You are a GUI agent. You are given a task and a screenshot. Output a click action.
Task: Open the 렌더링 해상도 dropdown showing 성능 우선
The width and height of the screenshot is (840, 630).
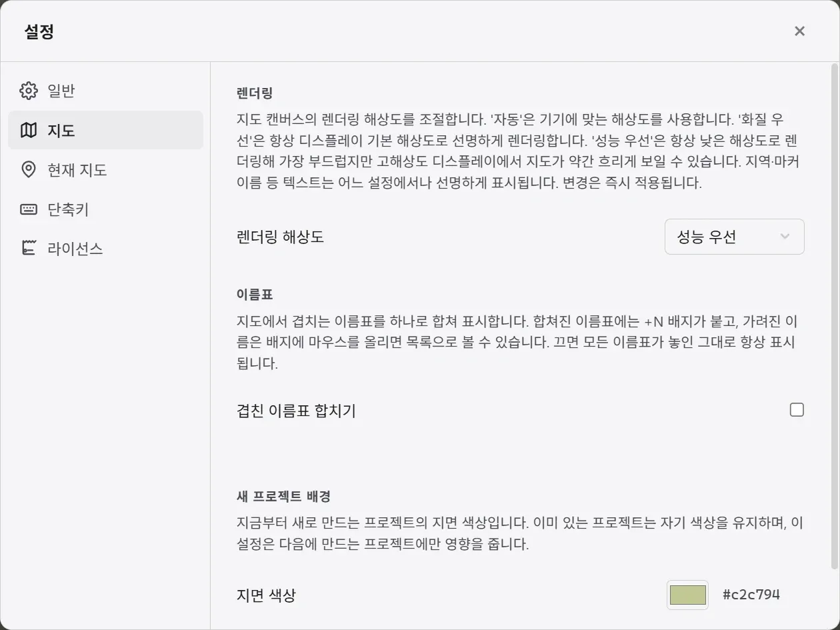pos(734,237)
